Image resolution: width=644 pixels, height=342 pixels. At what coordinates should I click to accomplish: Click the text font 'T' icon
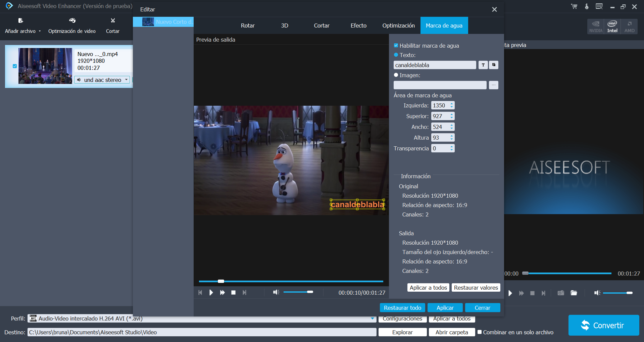(483, 65)
